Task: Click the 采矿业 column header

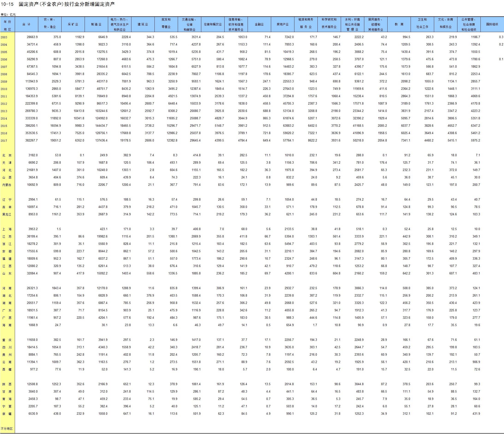Action: pyautogui.click(x=73, y=24)
